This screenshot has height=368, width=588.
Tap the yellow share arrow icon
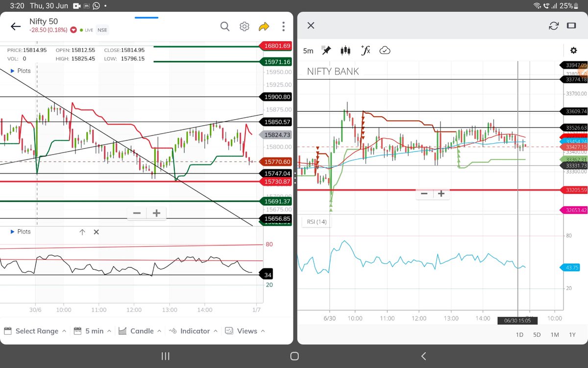click(264, 26)
